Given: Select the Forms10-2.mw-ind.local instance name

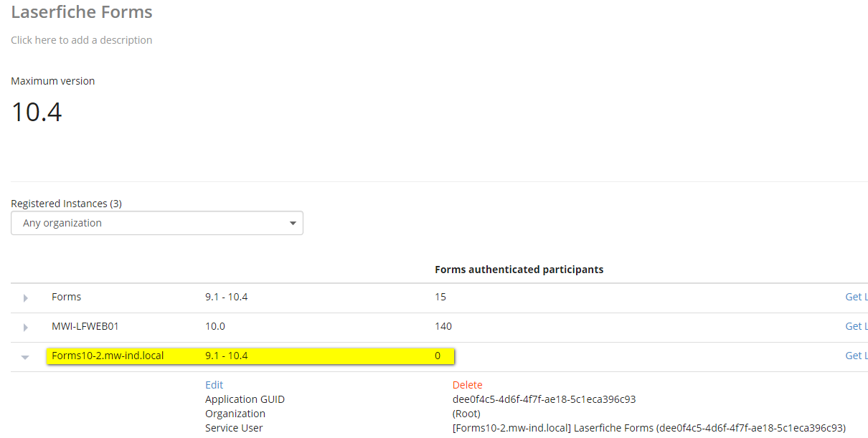Looking at the screenshot, I should click(108, 356).
